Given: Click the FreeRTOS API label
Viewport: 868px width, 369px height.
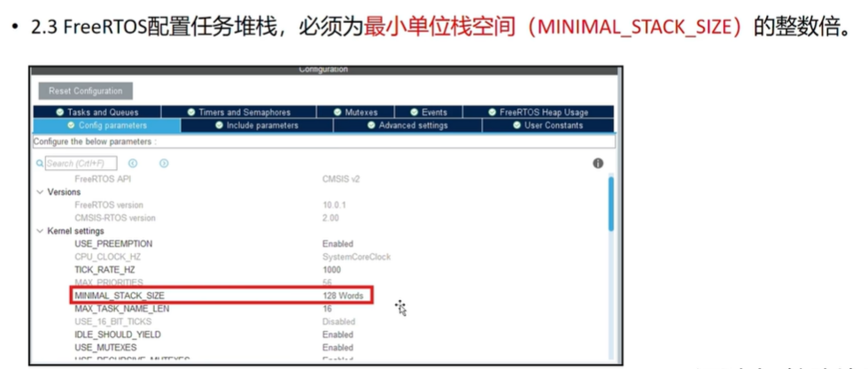Looking at the screenshot, I should click(103, 180).
